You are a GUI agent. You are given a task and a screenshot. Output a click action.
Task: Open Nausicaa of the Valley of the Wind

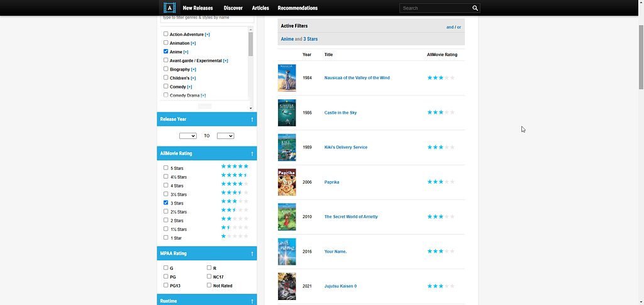(357, 78)
